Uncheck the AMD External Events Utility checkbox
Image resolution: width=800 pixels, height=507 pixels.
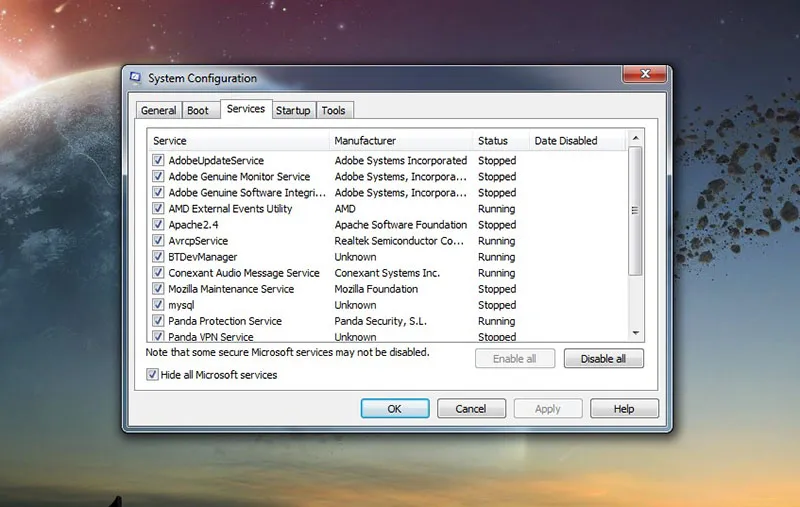click(158, 209)
